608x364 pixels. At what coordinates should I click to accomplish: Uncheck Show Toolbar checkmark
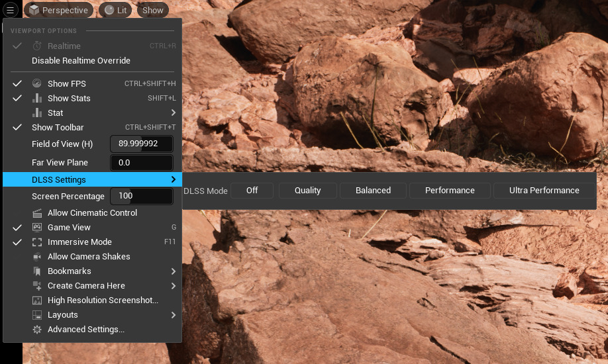tap(17, 127)
